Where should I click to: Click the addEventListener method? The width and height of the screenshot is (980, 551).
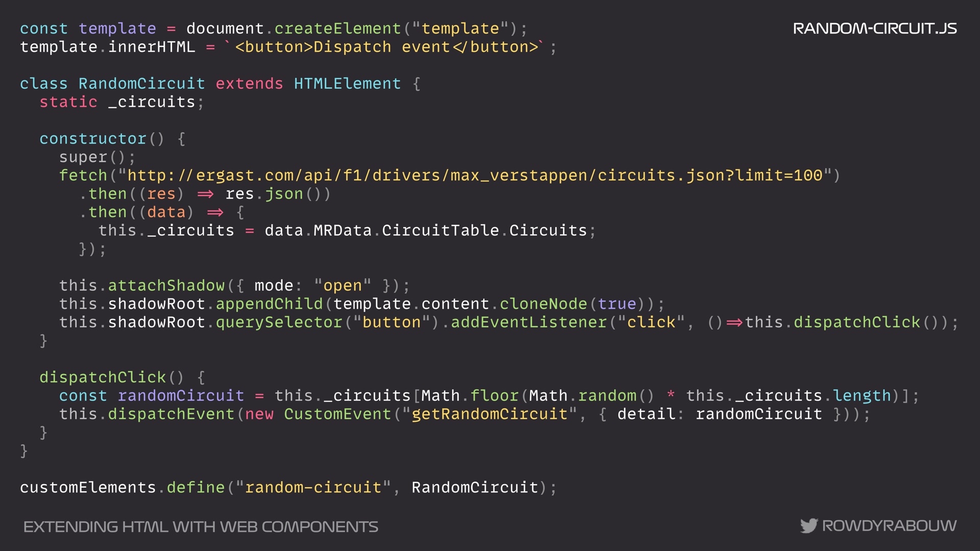(x=529, y=322)
